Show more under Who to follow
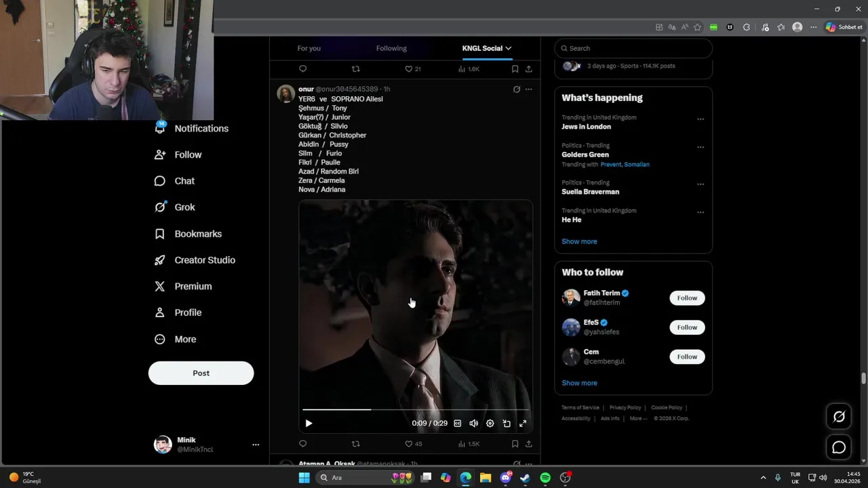The image size is (868, 488). point(579,383)
